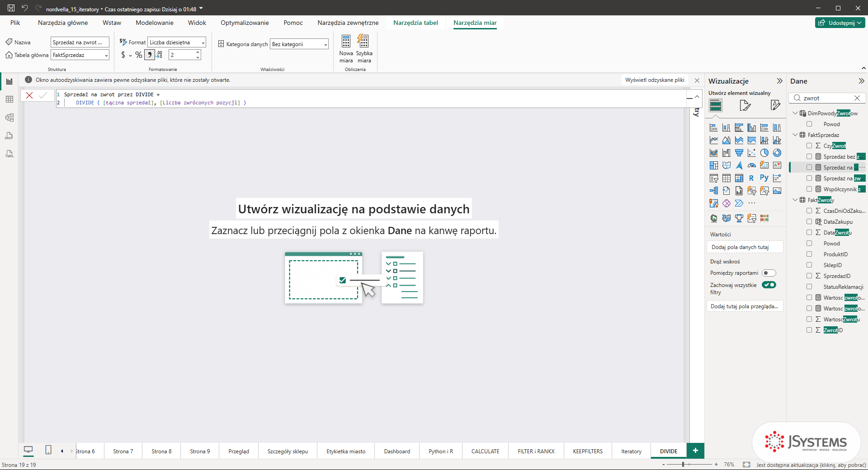This screenshot has width=868, height=470.
Task: Cancel the formula with X icon
Action: click(29, 95)
